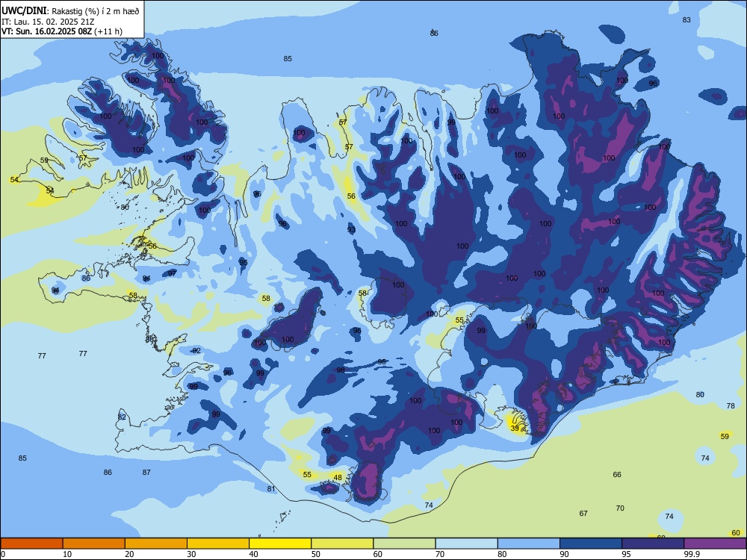Select the bright yellow 40–50 legend swatch
Image resolution: width=747 pixels, height=560 pixels.
pyautogui.click(x=280, y=544)
